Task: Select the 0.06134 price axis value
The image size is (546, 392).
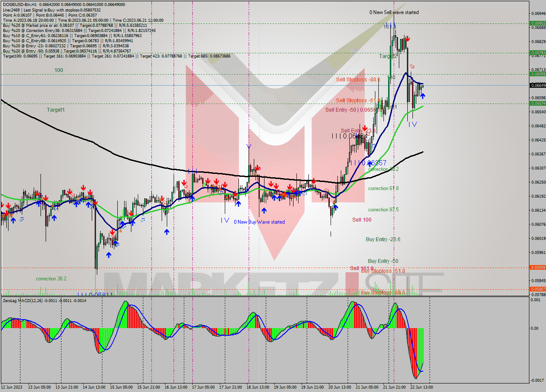Action: point(539,210)
